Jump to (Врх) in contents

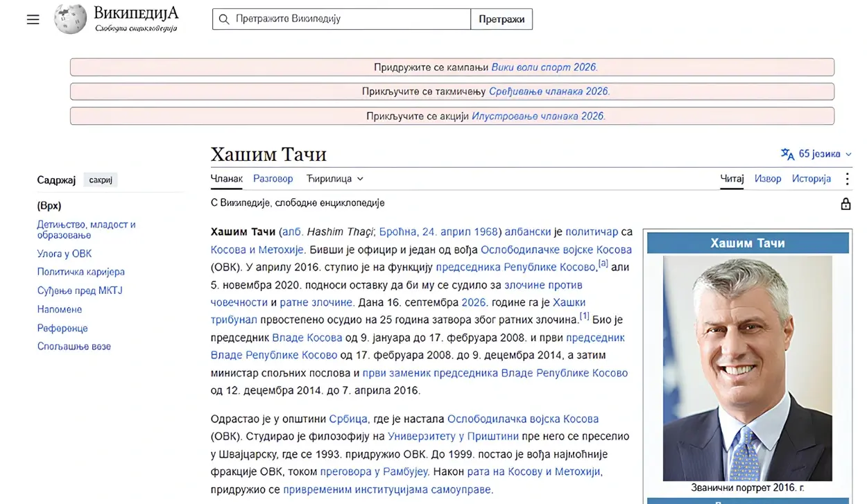(49, 206)
